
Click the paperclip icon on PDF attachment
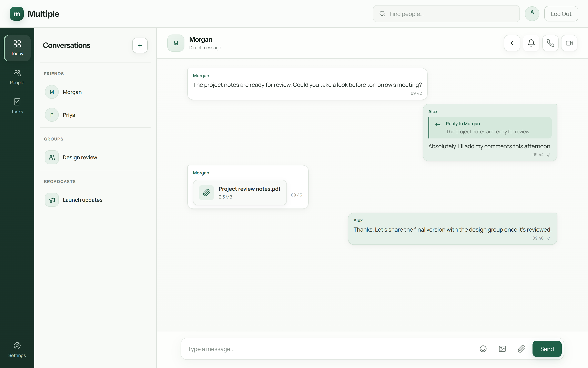[x=206, y=193]
